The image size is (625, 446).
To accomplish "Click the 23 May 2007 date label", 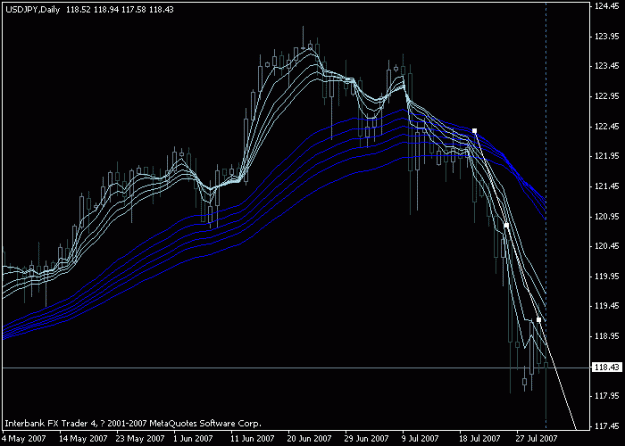I will [x=141, y=439].
